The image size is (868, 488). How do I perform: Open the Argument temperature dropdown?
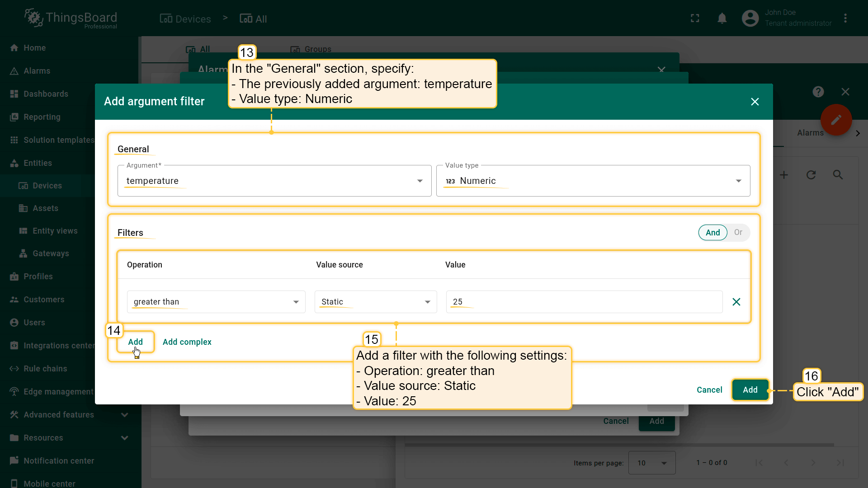[x=274, y=181]
